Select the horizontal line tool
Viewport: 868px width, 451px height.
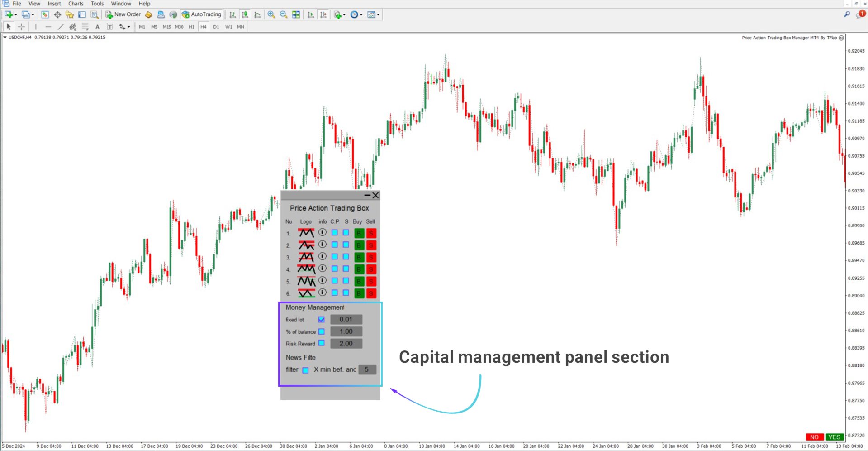tap(48, 27)
